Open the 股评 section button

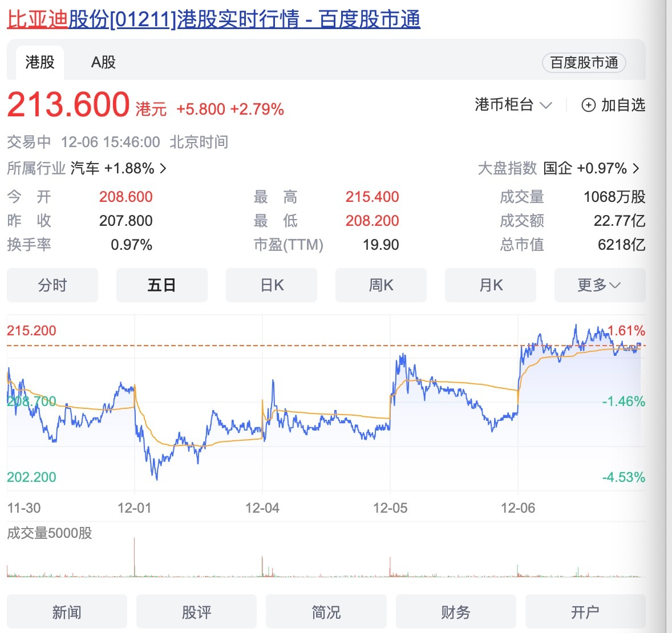[x=196, y=611]
